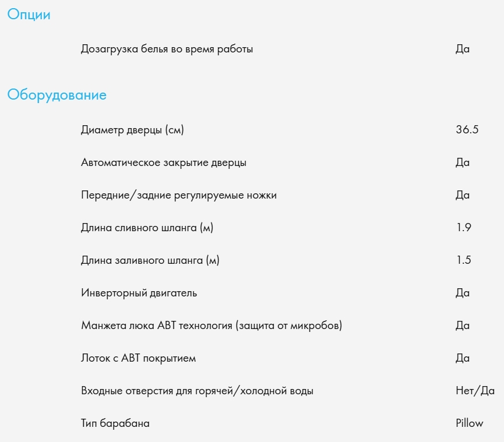504x442 pixels.
Task: Click Автоматическое закрытие дверцы text
Action: click(x=163, y=162)
